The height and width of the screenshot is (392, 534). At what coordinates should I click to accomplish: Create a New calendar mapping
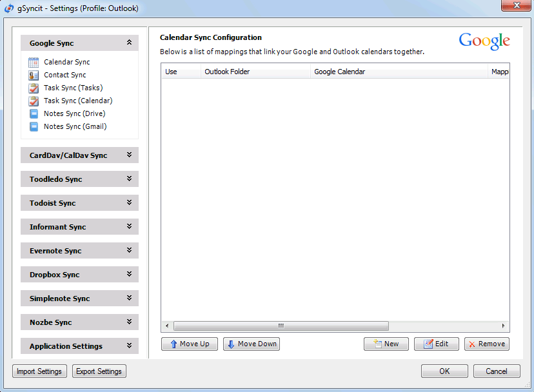[x=386, y=344]
